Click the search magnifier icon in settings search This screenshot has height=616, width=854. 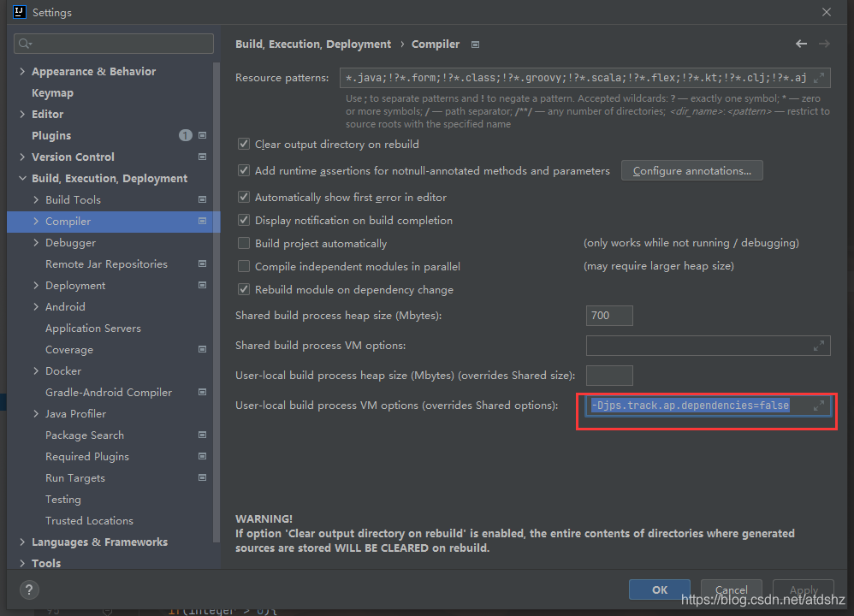25,44
